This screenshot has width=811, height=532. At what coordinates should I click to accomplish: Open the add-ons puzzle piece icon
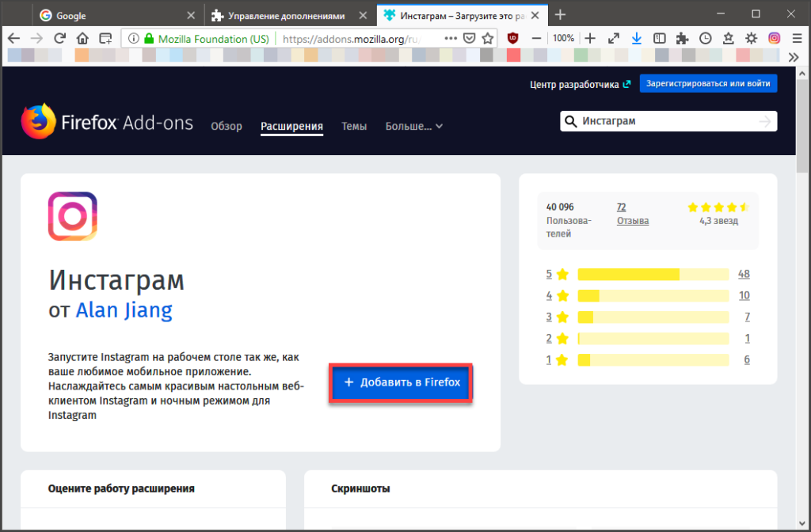pyautogui.click(x=682, y=38)
